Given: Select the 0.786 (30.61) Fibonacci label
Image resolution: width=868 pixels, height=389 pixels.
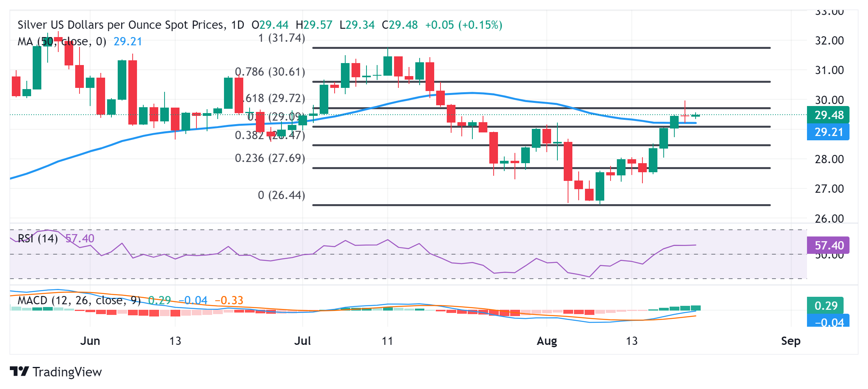Looking at the screenshot, I should [270, 72].
